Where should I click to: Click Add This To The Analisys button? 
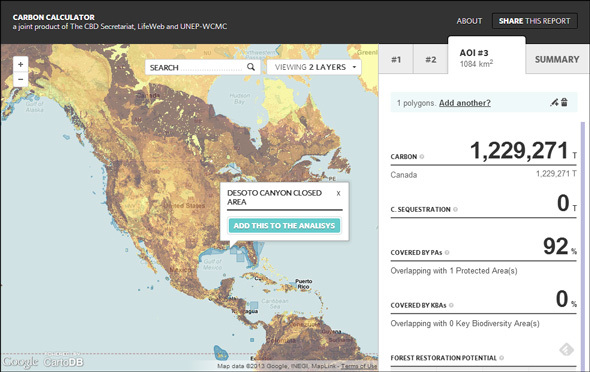pos(284,226)
